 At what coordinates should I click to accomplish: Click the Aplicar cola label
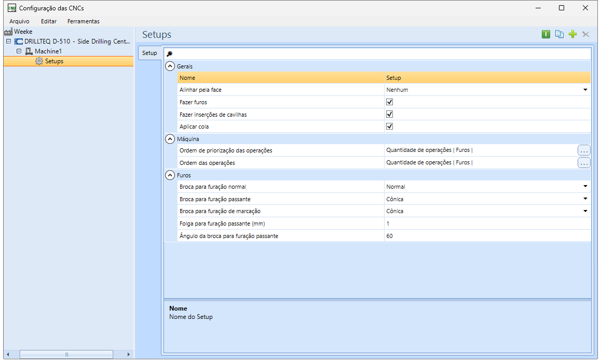[x=194, y=127]
